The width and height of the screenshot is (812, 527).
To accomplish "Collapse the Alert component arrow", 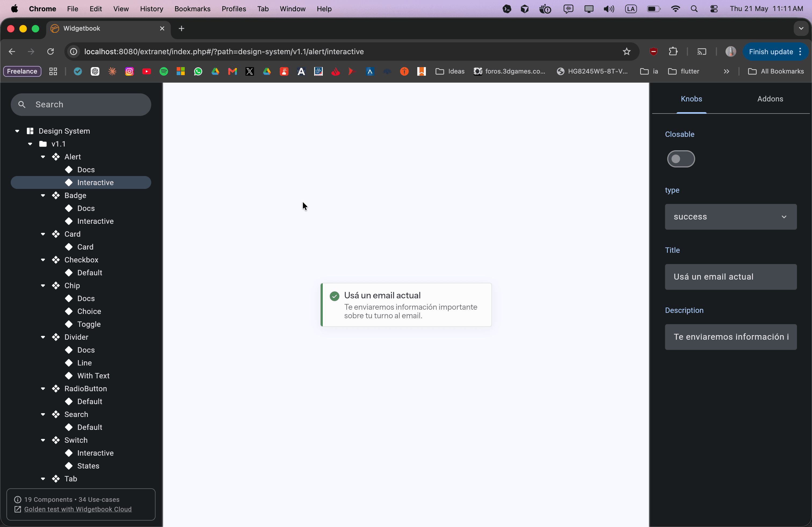I will [43, 157].
